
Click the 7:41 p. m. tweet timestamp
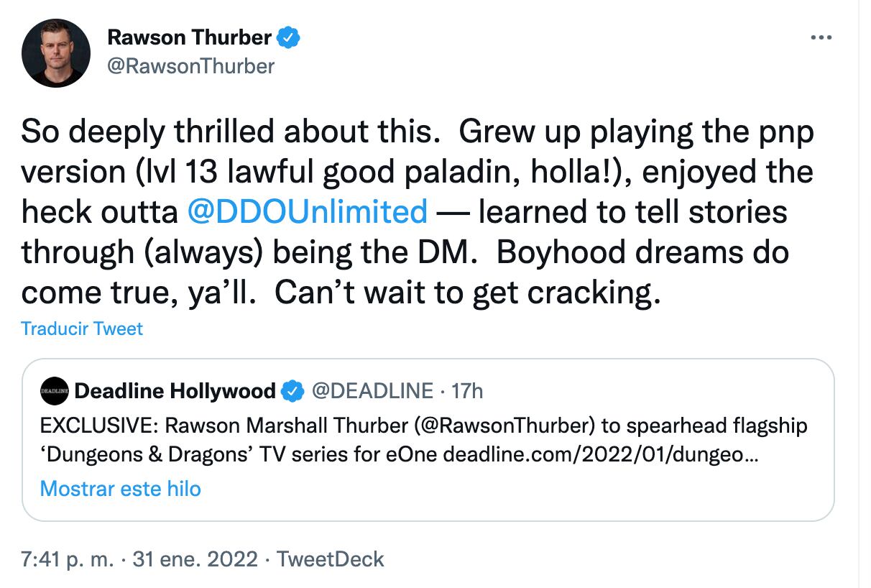(68, 559)
